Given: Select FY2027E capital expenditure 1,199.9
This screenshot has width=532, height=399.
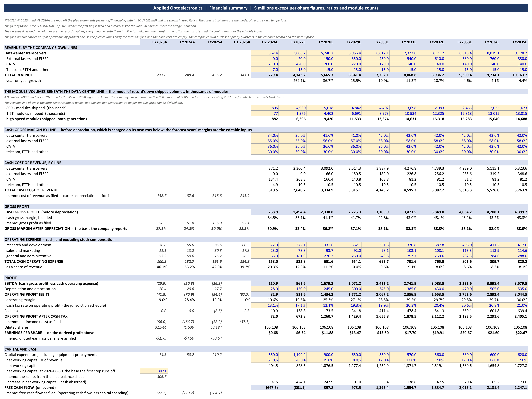Looking at the screenshot, I should (x=292, y=354).
